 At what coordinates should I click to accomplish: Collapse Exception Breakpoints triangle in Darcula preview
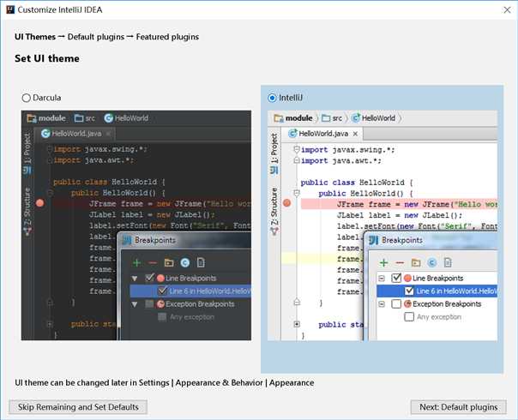135,304
